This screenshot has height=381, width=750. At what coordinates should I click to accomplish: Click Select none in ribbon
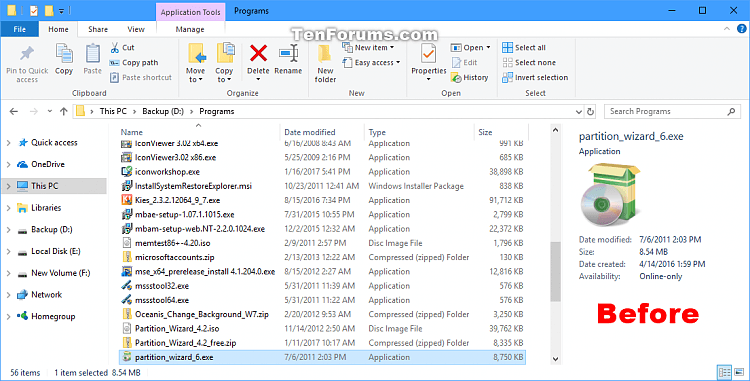pos(529,63)
